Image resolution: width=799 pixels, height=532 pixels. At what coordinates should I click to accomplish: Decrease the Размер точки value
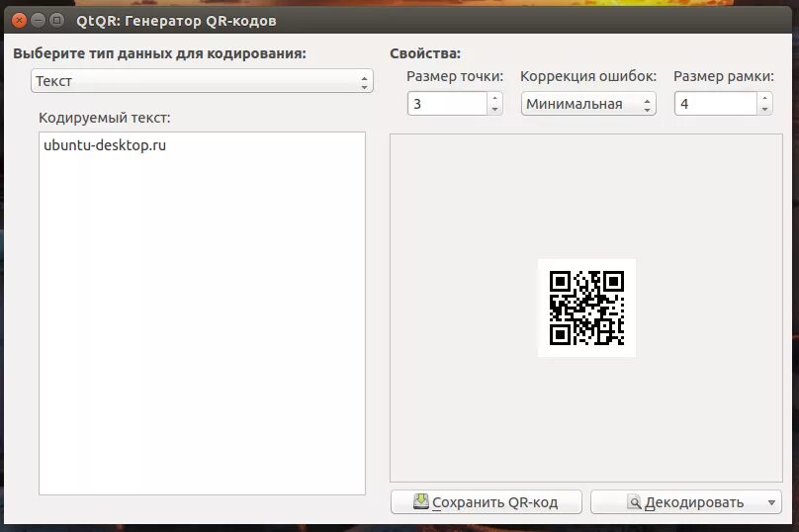(x=494, y=109)
